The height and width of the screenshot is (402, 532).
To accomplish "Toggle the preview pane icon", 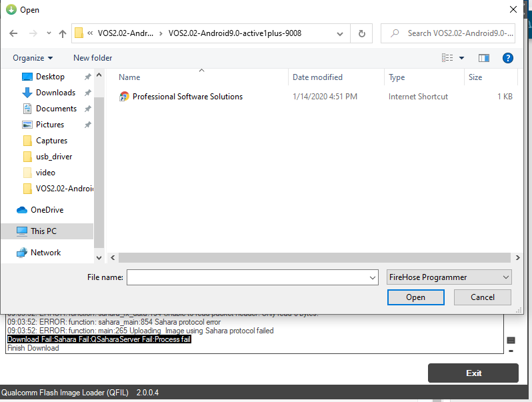I will pos(484,58).
